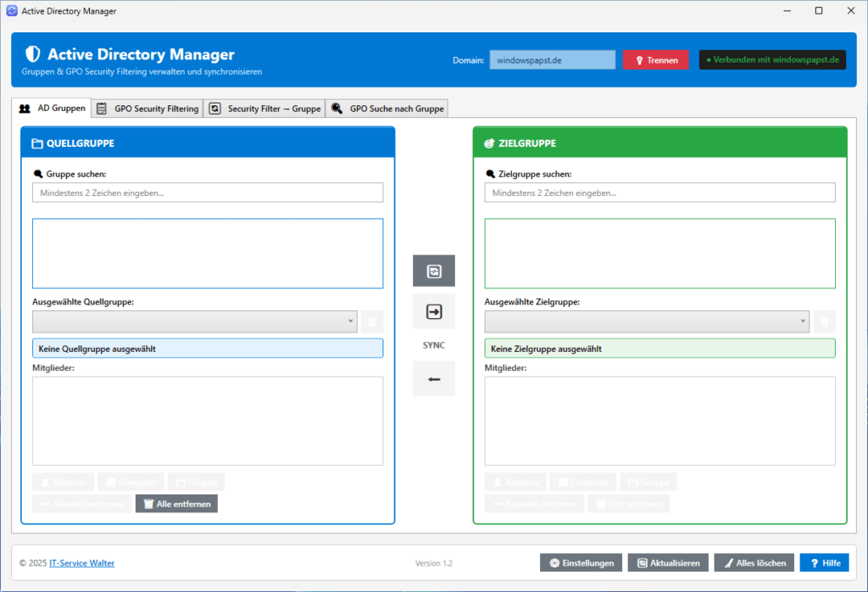Screen dimensions: 868x592
Task: Expand the Ausgewählte Zielgruppe dropdown
Action: click(x=647, y=321)
